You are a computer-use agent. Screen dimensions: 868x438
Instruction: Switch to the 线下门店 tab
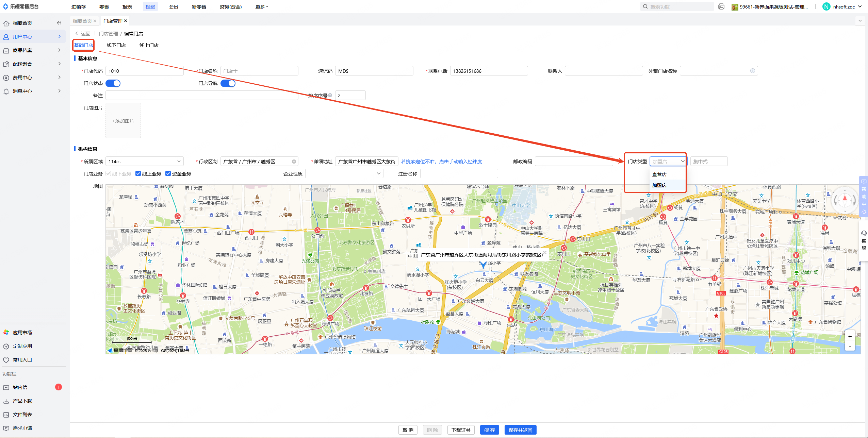pyautogui.click(x=116, y=45)
